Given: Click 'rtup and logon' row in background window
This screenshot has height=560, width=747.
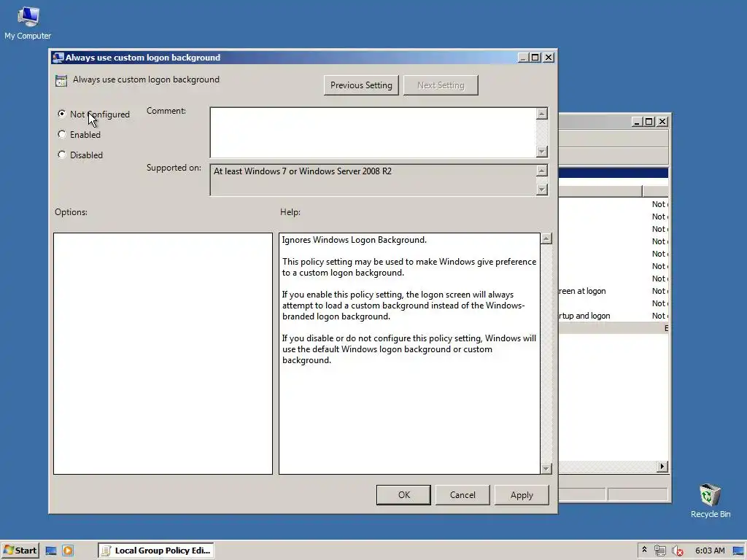Looking at the screenshot, I should (614, 316).
